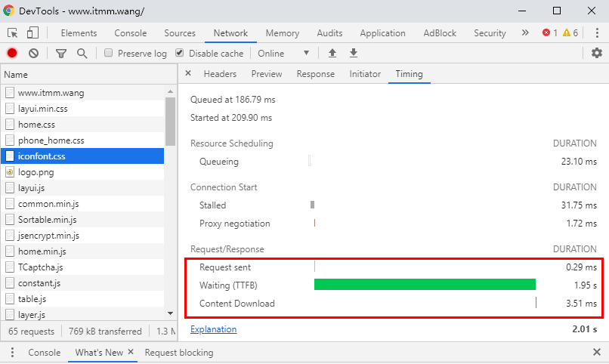The image size is (609, 364).
Task: Open the network filter funnel icon
Action: (61, 53)
